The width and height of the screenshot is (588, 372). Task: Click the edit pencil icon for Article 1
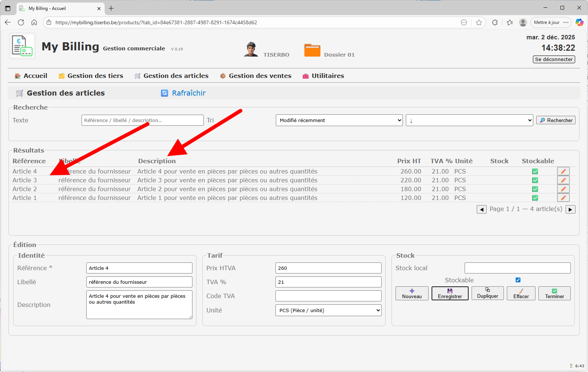point(563,198)
